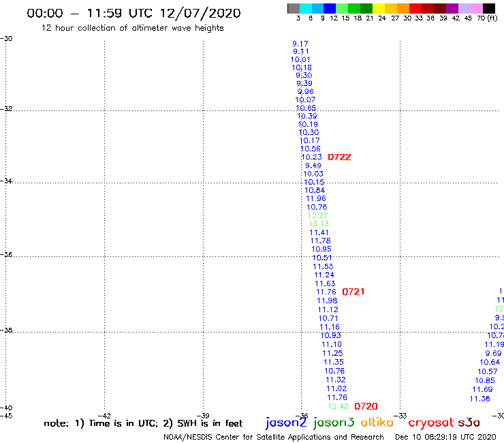Screen dimensions: 504x443
Task: Click the yellow 24 ft legend swatch
Action: coord(378,8)
